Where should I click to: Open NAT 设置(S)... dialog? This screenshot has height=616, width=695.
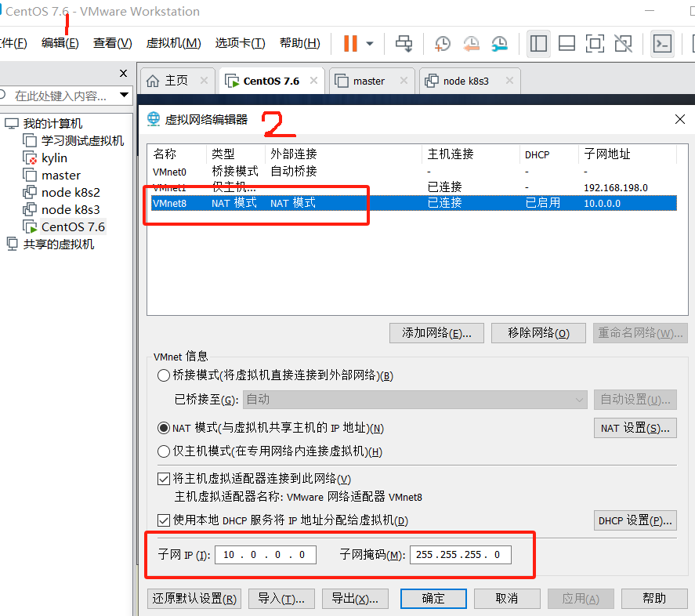635,428
